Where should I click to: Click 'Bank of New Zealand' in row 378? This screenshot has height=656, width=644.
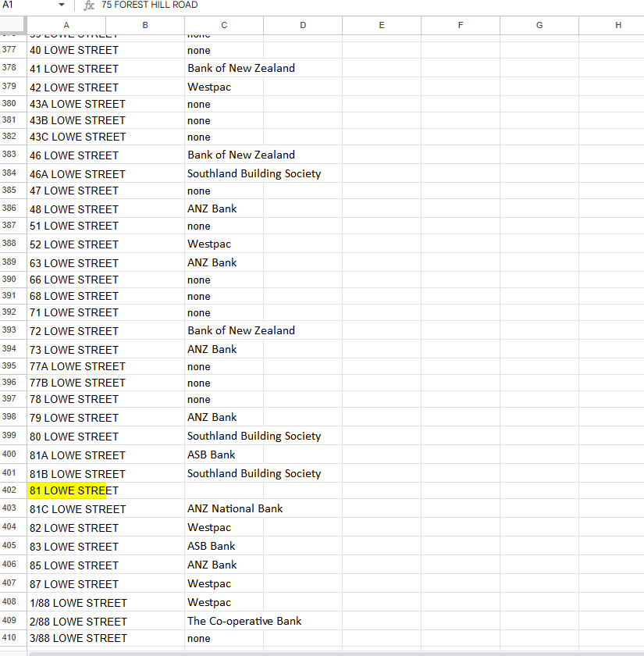241,68
